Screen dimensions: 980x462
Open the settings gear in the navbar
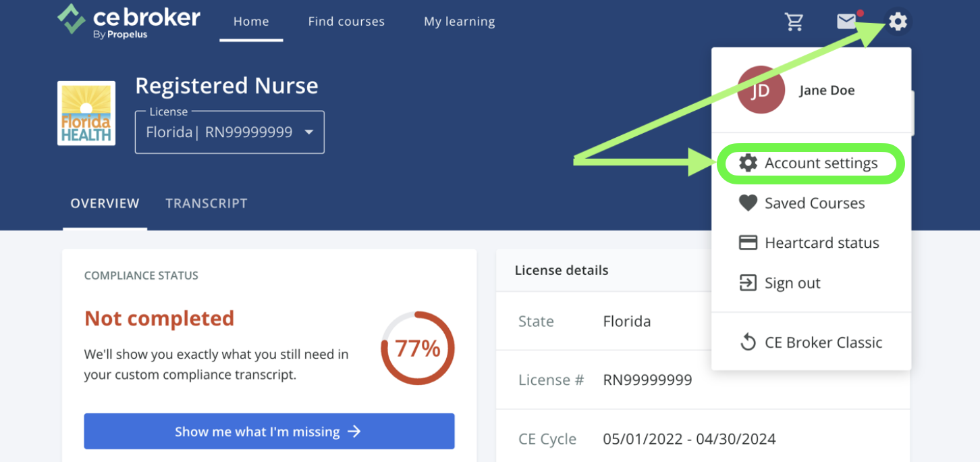click(897, 21)
